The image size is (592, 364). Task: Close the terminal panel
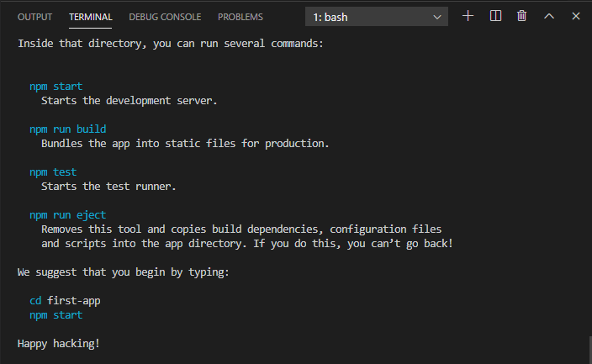click(x=576, y=16)
